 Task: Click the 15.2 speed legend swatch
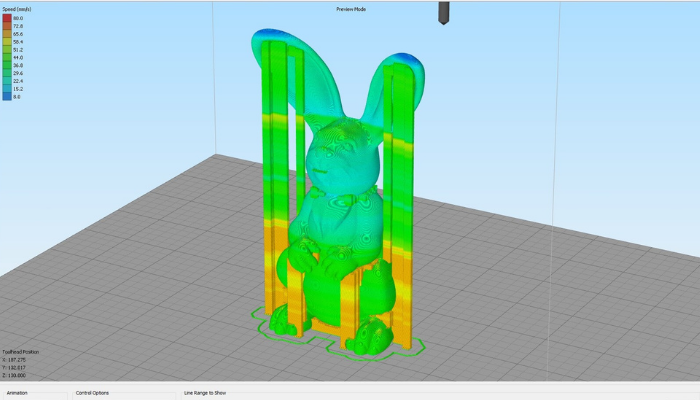coord(7,89)
